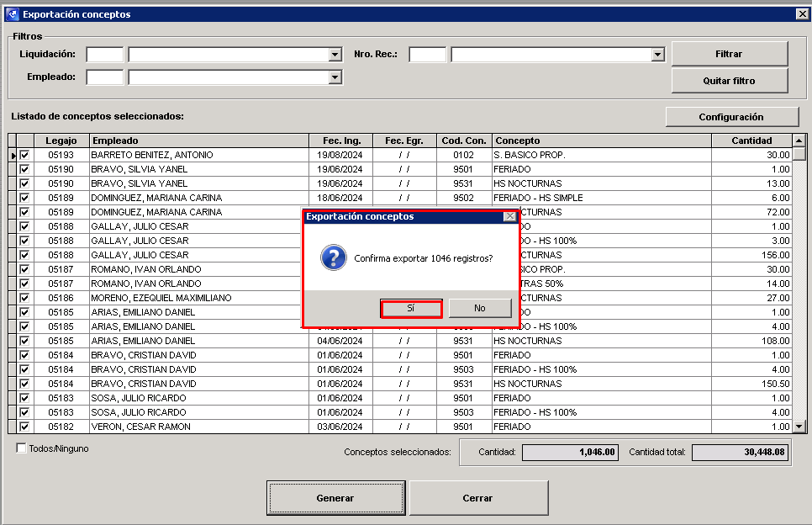The height and width of the screenshot is (525, 812).
Task: Uncheck DOMINGUEZ FERIADO - HS SIMPLE row checkbox
Action: (24, 198)
